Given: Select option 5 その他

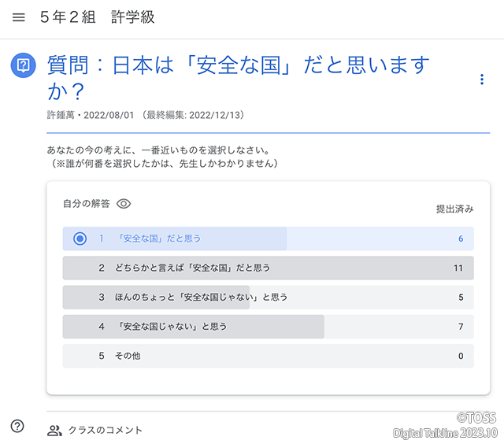Looking at the screenshot, I should click(129, 356).
